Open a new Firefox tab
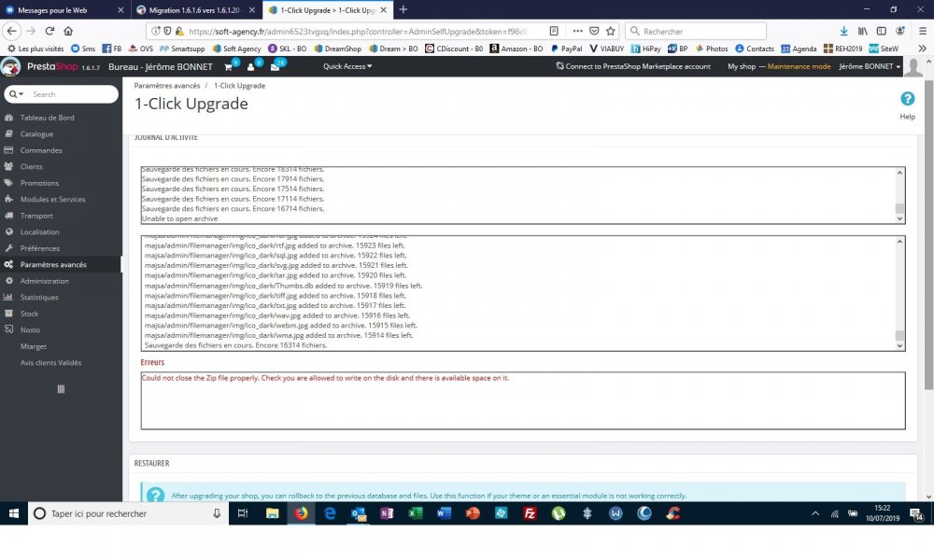 point(403,9)
